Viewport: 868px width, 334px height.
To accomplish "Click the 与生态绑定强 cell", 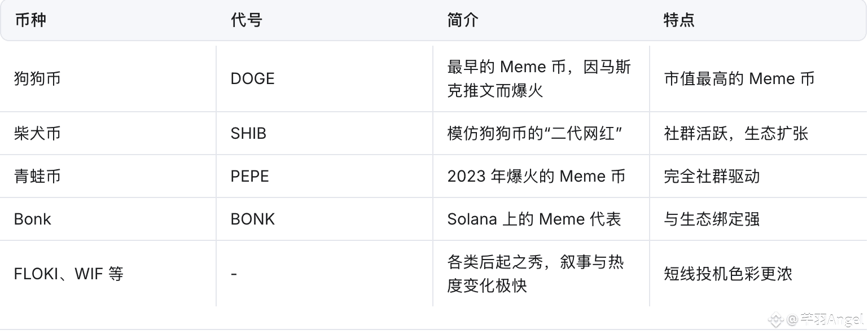I will pyautogui.click(x=712, y=219).
